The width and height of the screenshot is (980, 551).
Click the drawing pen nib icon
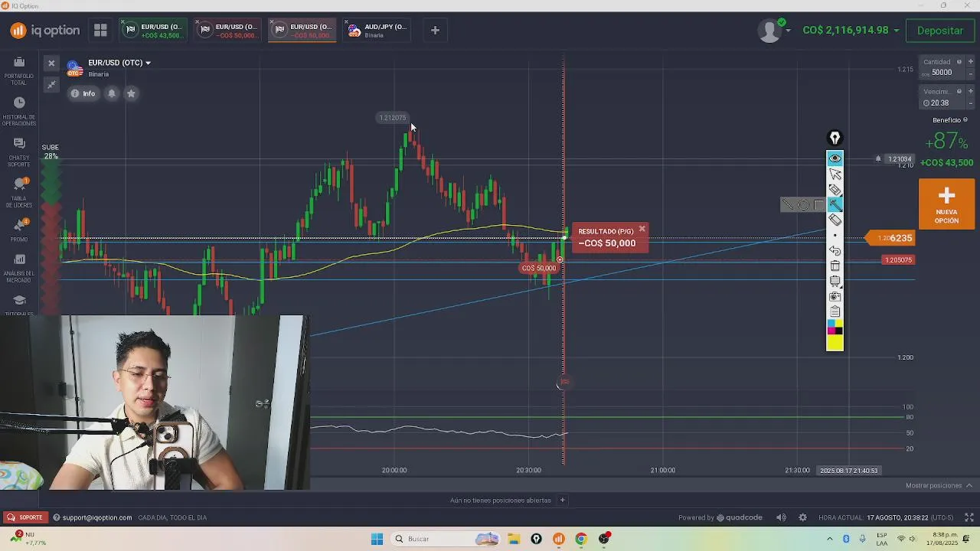tap(835, 139)
